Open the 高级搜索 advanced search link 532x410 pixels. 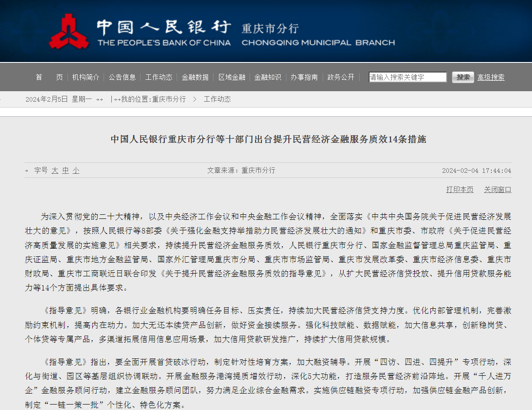tap(490, 77)
